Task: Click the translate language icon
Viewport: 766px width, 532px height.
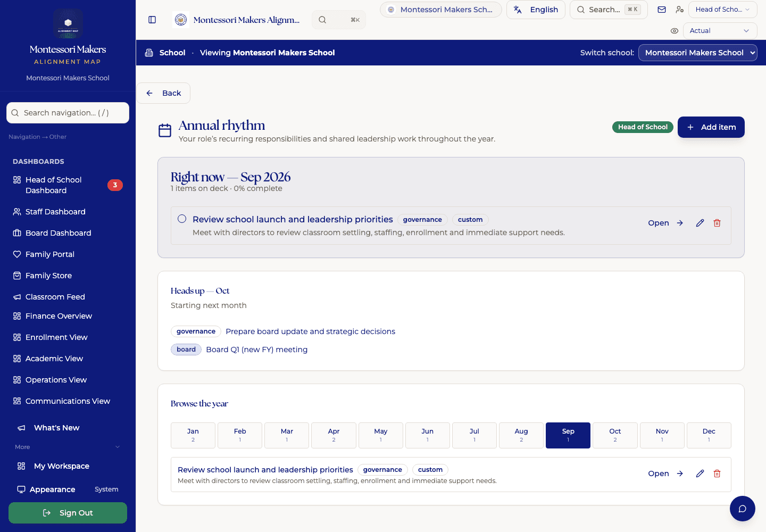Action: (518, 10)
